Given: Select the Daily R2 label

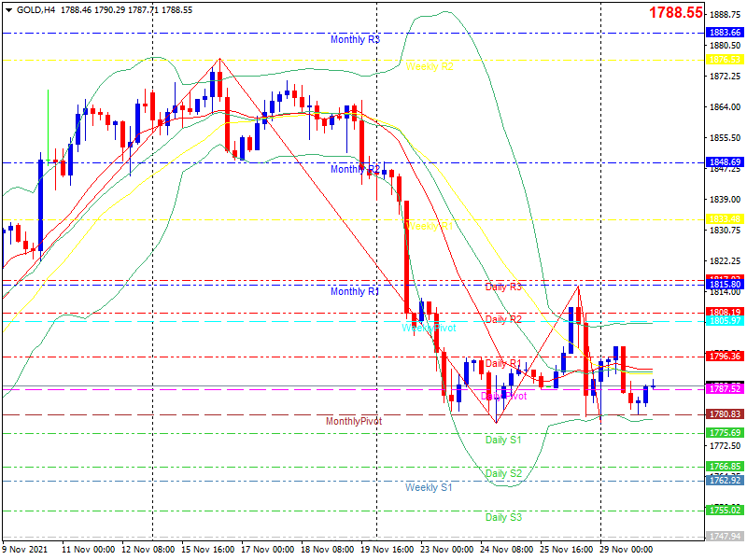Looking at the screenshot, I should [x=503, y=319].
